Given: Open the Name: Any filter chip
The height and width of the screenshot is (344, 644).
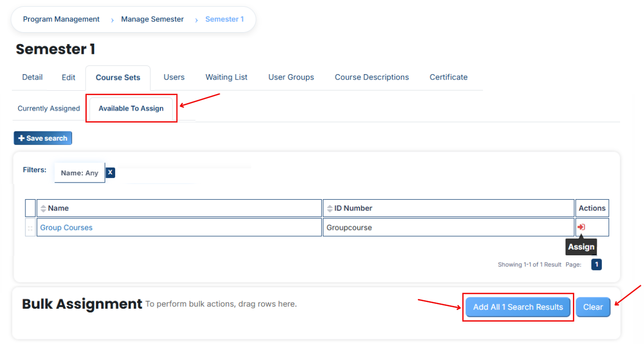Looking at the screenshot, I should click(79, 173).
